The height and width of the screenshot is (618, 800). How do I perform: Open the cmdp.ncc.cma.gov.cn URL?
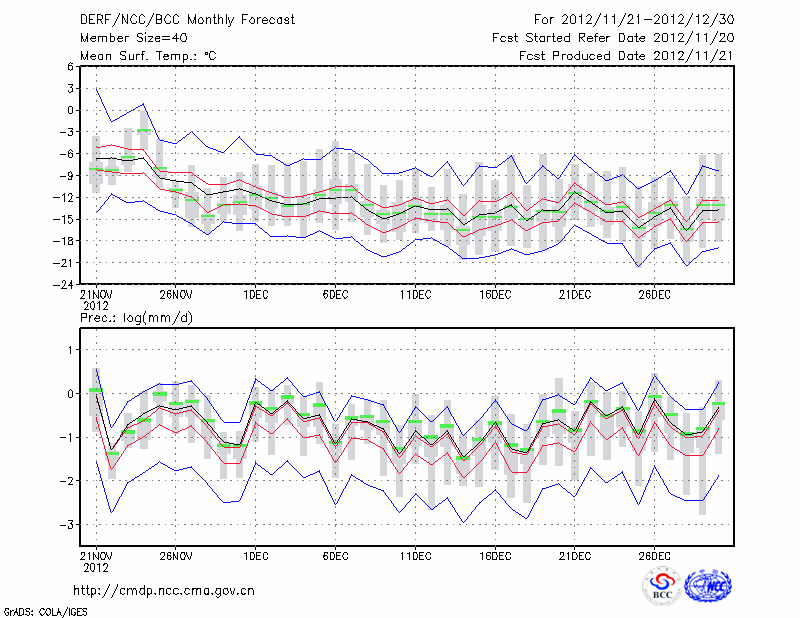164,591
